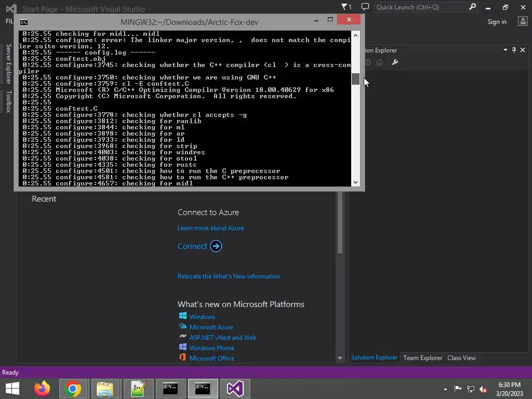Click the Learn more about Azure link
The height and width of the screenshot is (399, 532).
tap(210, 228)
